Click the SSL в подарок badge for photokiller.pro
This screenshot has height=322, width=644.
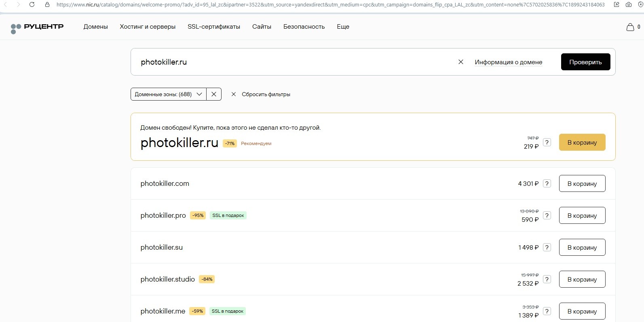click(228, 215)
